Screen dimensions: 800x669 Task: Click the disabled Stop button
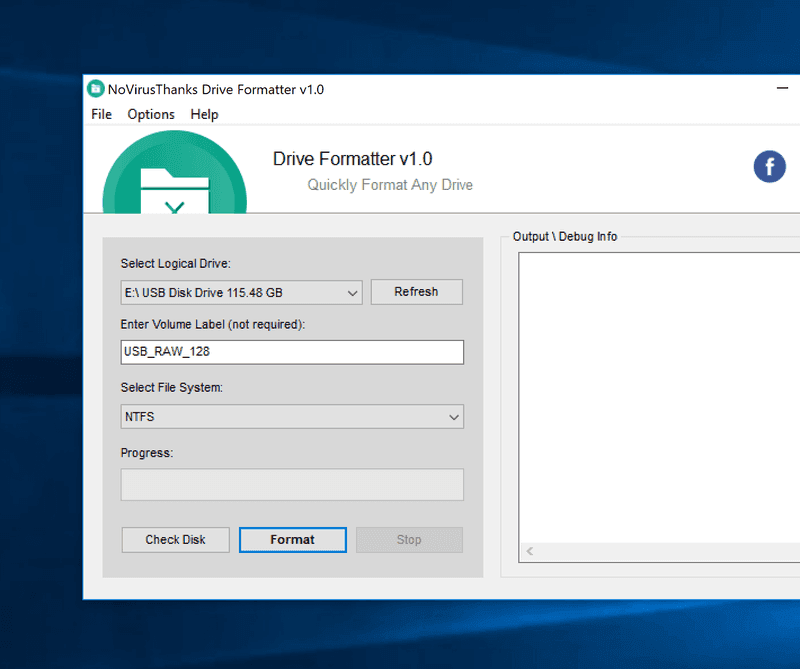tap(409, 540)
